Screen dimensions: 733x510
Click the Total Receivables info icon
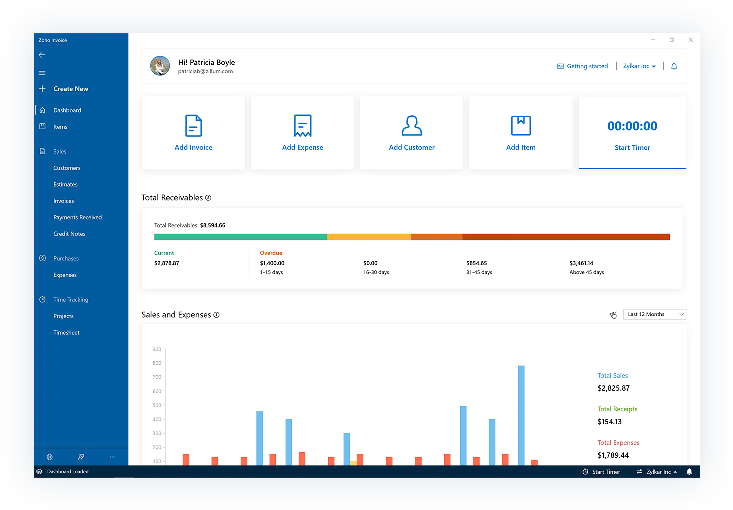point(208,198)
